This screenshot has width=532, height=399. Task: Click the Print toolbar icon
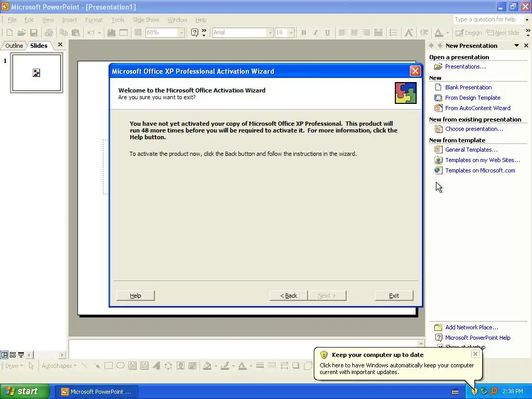click(48, 33)
